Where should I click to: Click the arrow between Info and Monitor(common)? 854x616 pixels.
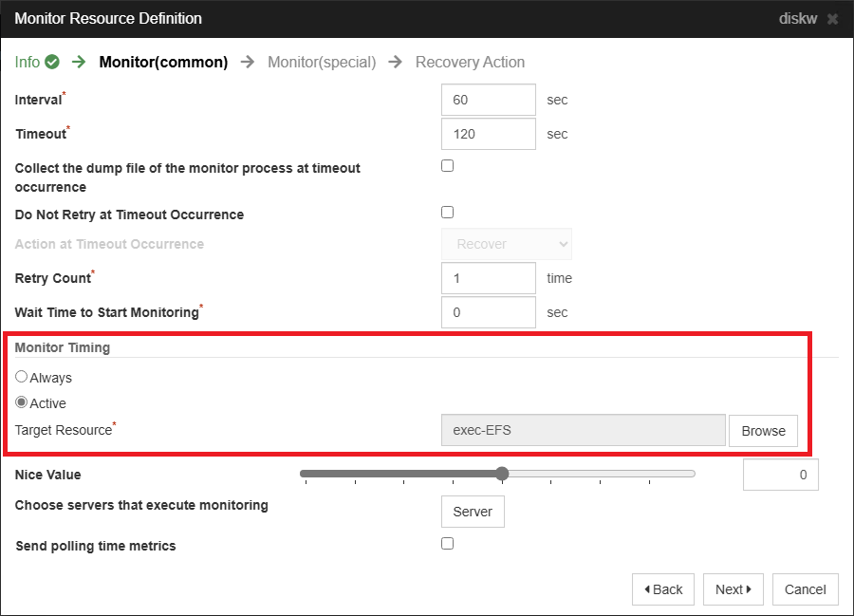pyautogui.click(x=78, y=61)
